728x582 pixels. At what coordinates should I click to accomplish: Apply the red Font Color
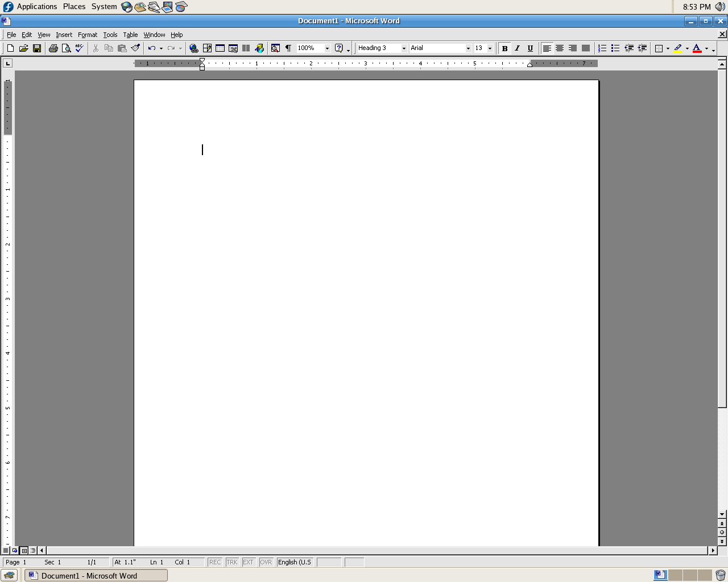tap(697, 48)
